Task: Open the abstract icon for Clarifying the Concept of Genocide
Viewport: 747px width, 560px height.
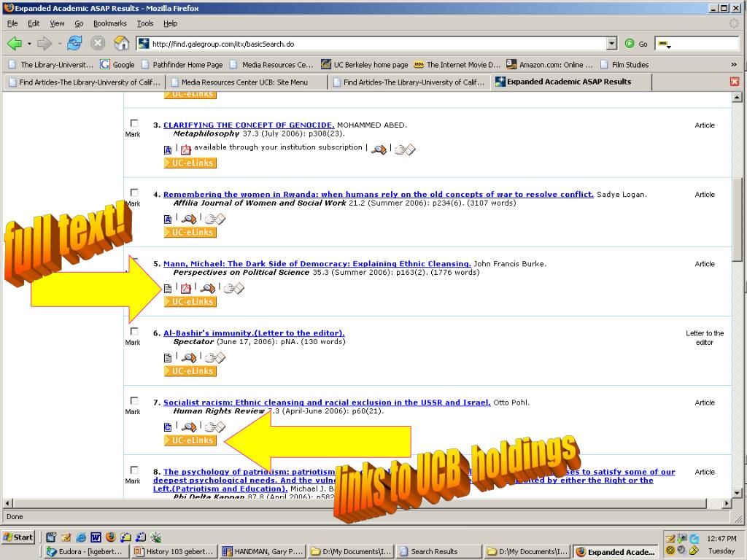Action: [168, 150]
